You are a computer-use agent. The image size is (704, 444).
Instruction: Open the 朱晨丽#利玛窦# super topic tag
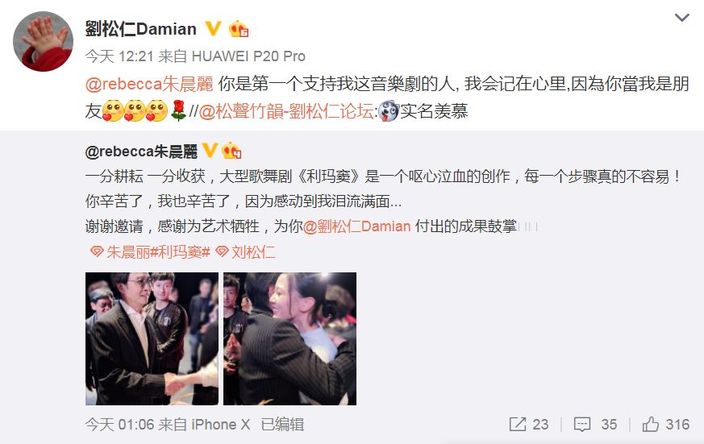click(150, 252)
